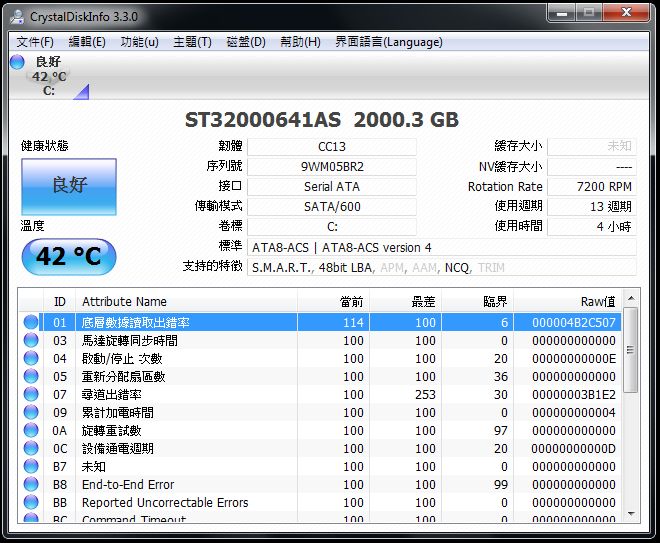Click raw value 00000003B1E2

pos(574,395)
